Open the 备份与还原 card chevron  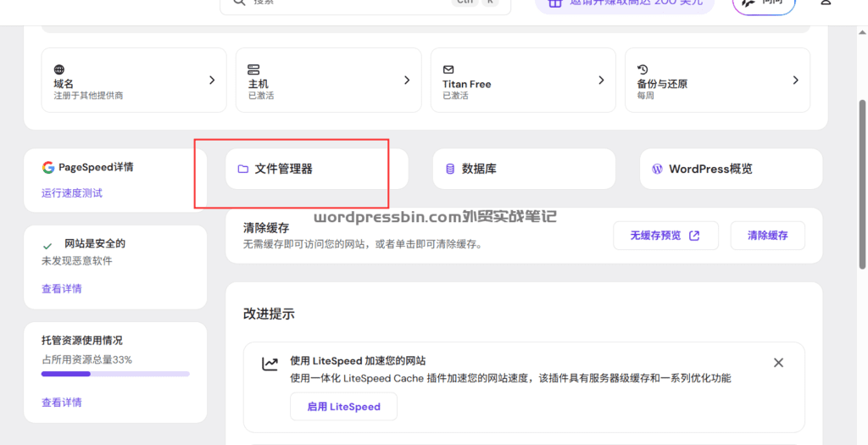[x=795, y=81]
